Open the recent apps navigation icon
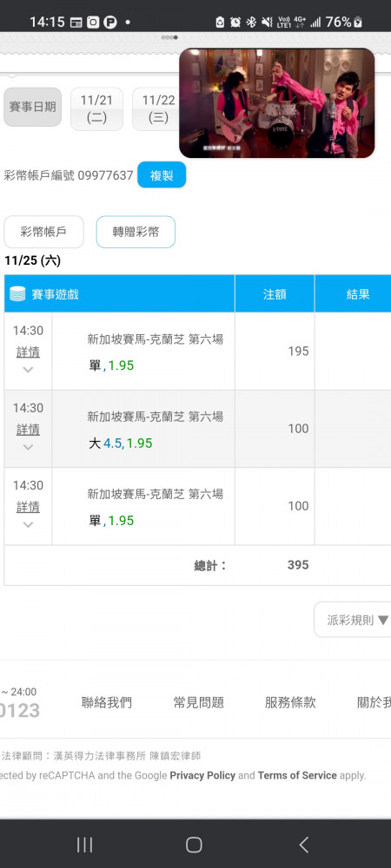The width and height of the screenshot is (391, 868). (x=84, y=845)
